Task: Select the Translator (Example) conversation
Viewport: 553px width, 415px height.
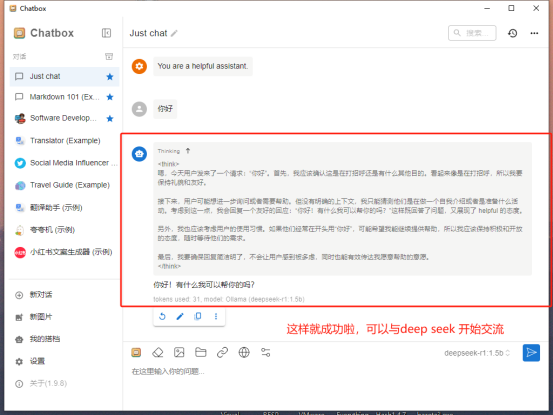Action: point(65,140)
